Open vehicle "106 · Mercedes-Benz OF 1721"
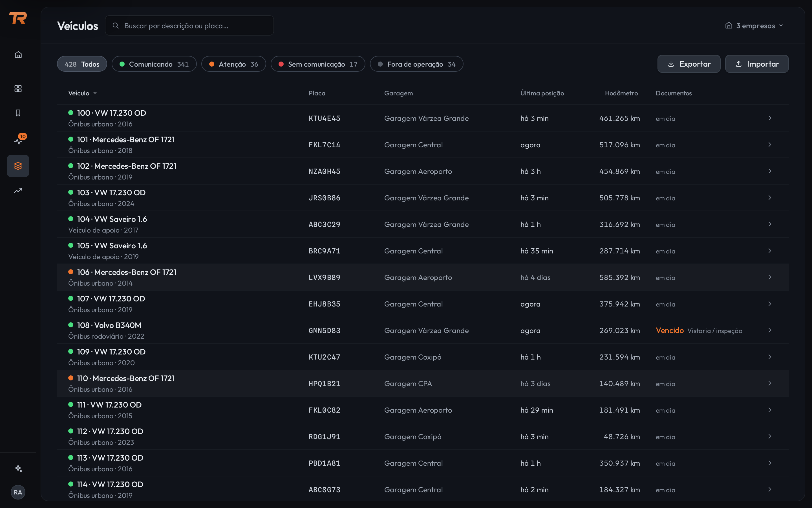The width and height of the screenshot is (812, 508). coord(127,272)
